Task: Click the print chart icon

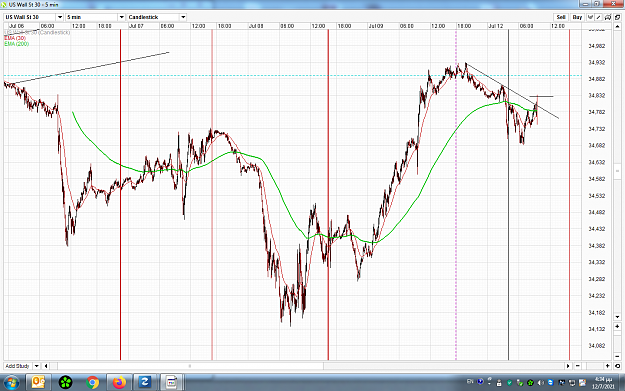Action: [x=608, y=17]
